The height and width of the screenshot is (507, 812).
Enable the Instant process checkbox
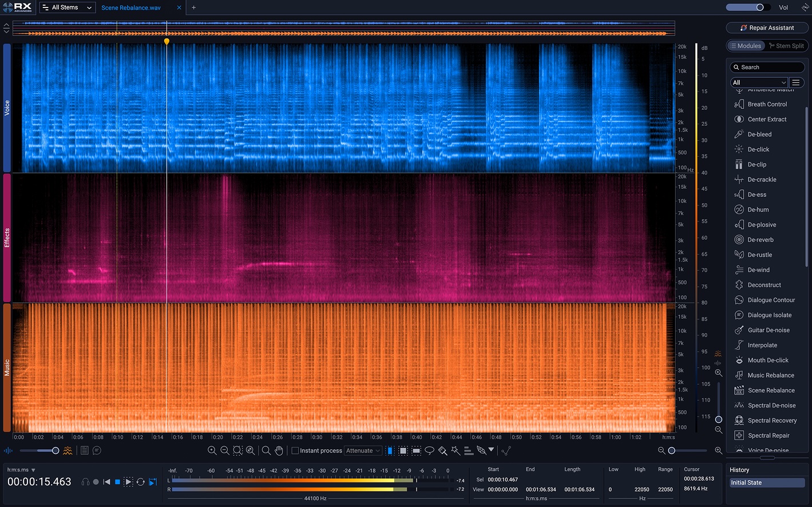[x=295, y=451]
